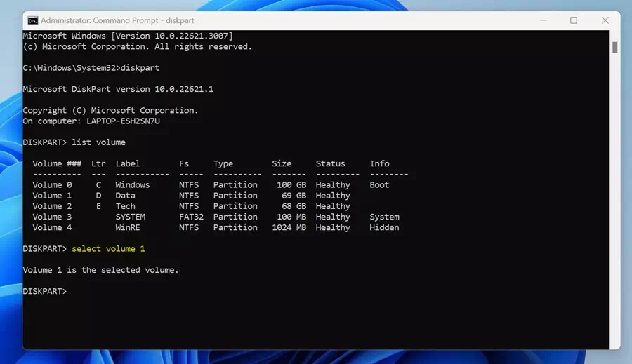Image resolution: width=632 pixels, height=364 pixels.
Task: Click the 'System' info value in Volume 3 row
Action: [x=384, y=217]
